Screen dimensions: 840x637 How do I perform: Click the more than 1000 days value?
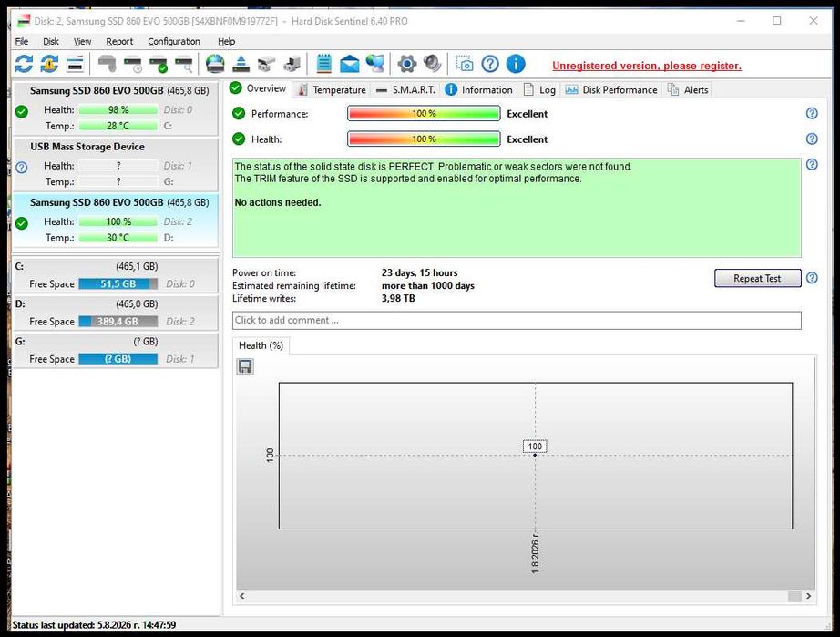click(427, 285)
